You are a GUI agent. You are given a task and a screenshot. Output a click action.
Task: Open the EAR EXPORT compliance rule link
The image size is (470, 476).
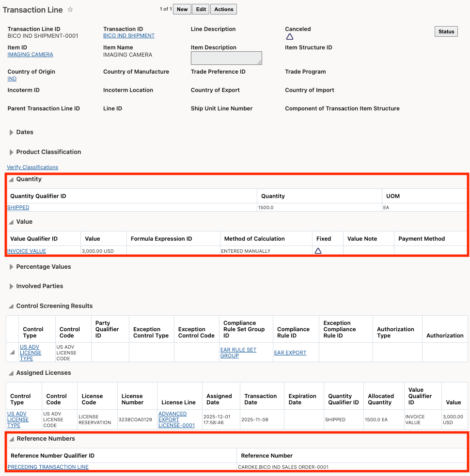click(x=290, y=353)
